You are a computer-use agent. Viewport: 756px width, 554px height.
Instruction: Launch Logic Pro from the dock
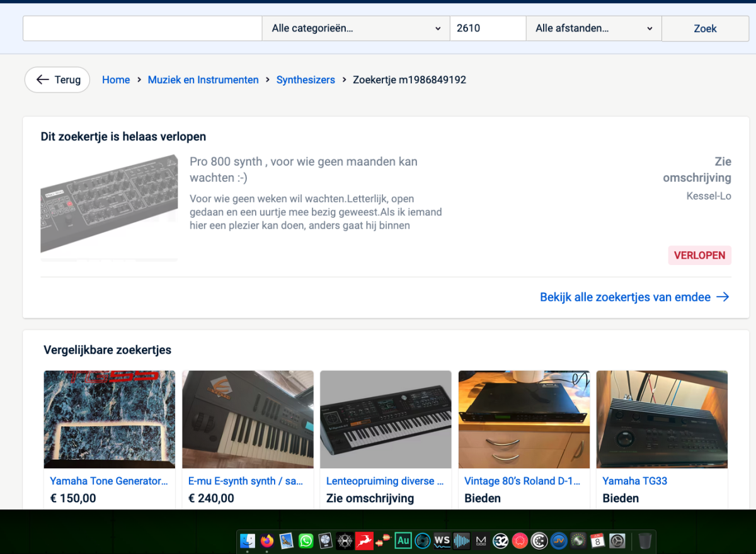(326, 541)
